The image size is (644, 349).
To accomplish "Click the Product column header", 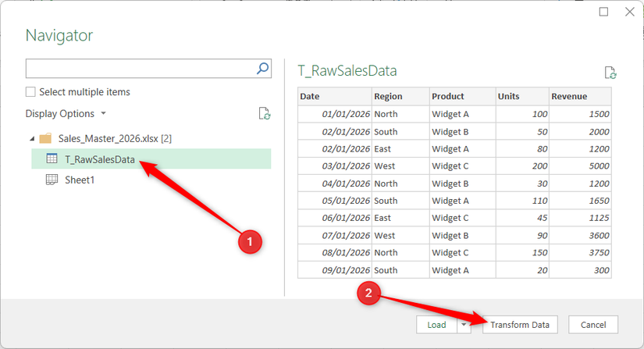I will pyautogui.click(x=463, y=96).
